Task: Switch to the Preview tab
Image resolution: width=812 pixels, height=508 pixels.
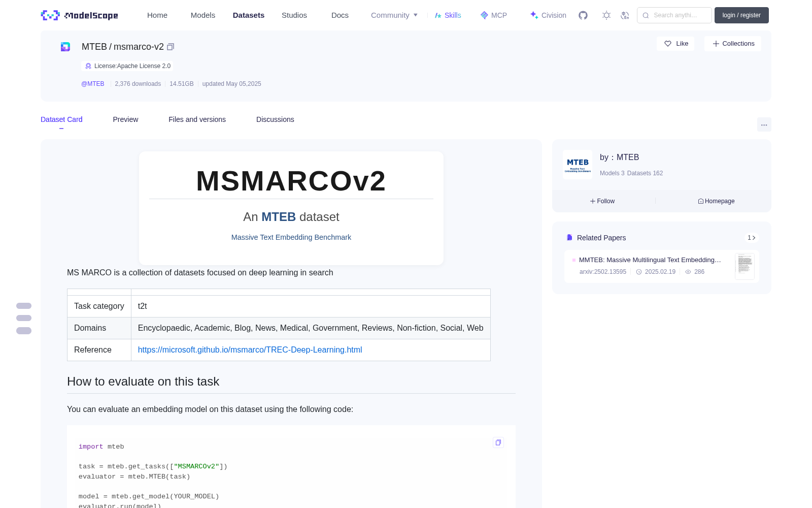Action: pos(125,119)
